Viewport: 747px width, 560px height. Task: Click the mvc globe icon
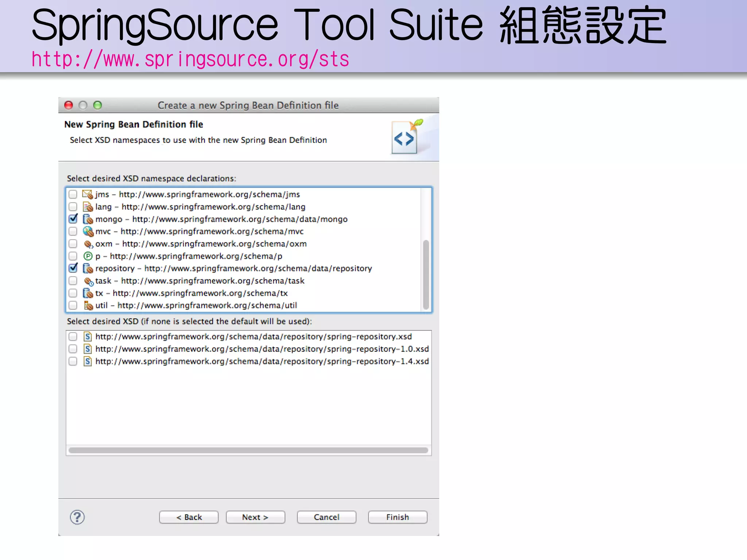point(88,231)
